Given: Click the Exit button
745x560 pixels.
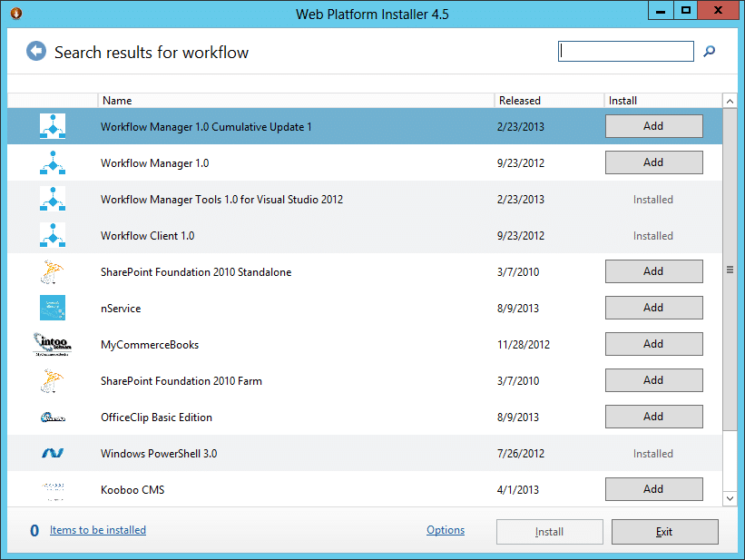Looking at the screenshot, I should (x=665, y=532).
